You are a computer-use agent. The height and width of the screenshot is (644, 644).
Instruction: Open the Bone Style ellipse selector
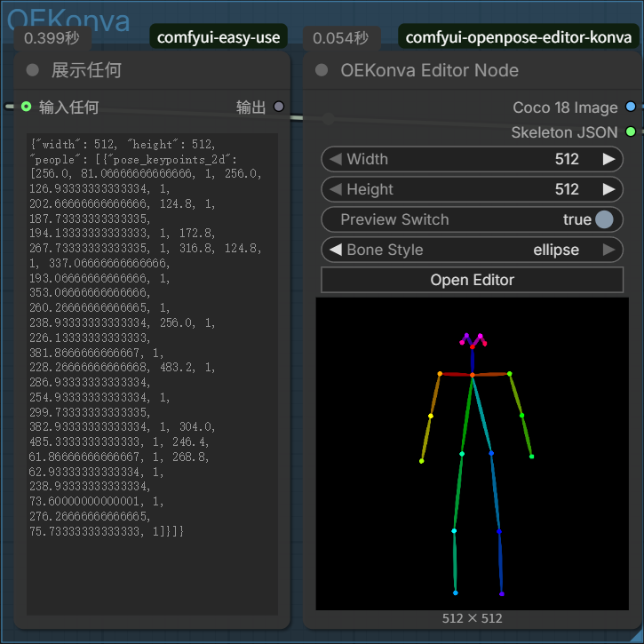[x=472, y=250]
